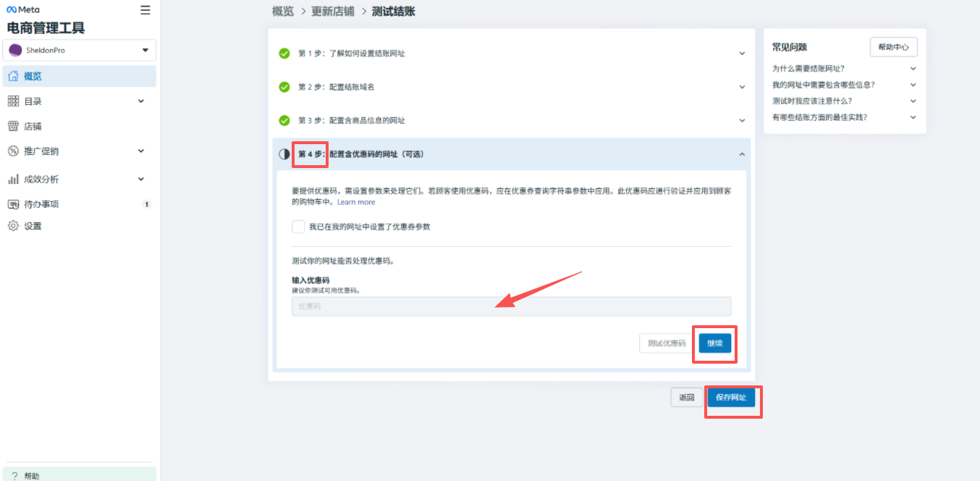Click the to-do list icon for 待办事项
The height and width of the screenshot is (481, 980).
click(x=13, y=204)
